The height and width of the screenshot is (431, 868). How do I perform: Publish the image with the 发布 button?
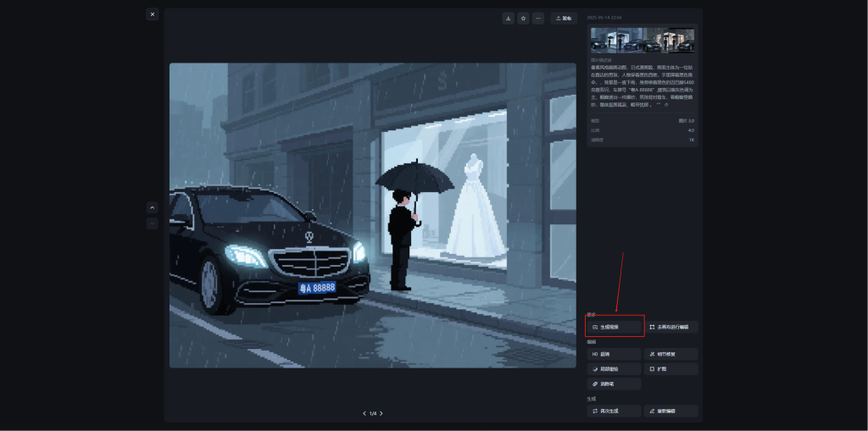point(564,19)
